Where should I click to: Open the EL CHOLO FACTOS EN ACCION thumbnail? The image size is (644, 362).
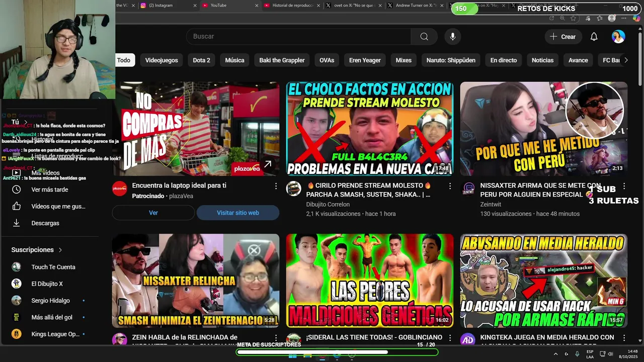(370, 129)
